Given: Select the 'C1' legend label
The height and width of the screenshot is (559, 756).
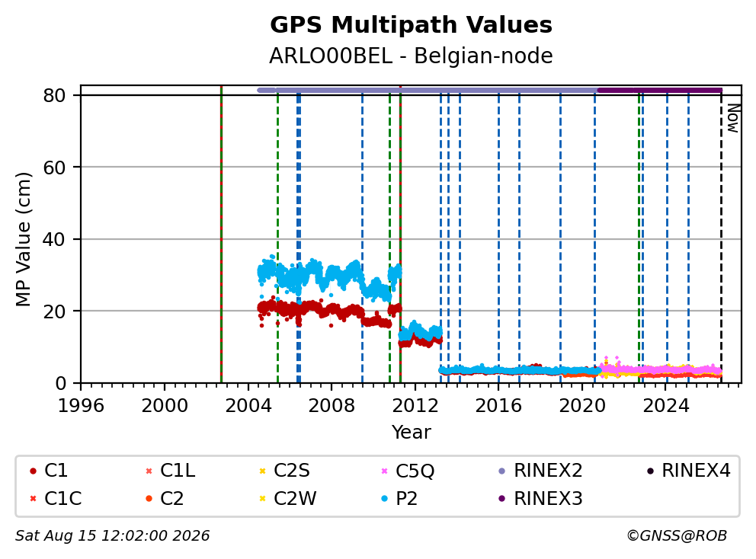Looking at the screenshot, I should (56, 471).
